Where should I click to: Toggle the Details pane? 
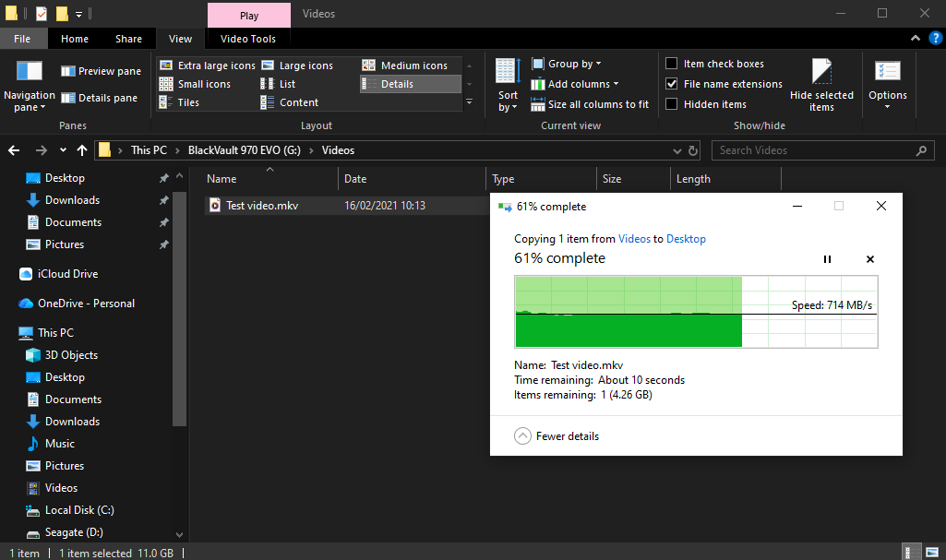(99, 98)
